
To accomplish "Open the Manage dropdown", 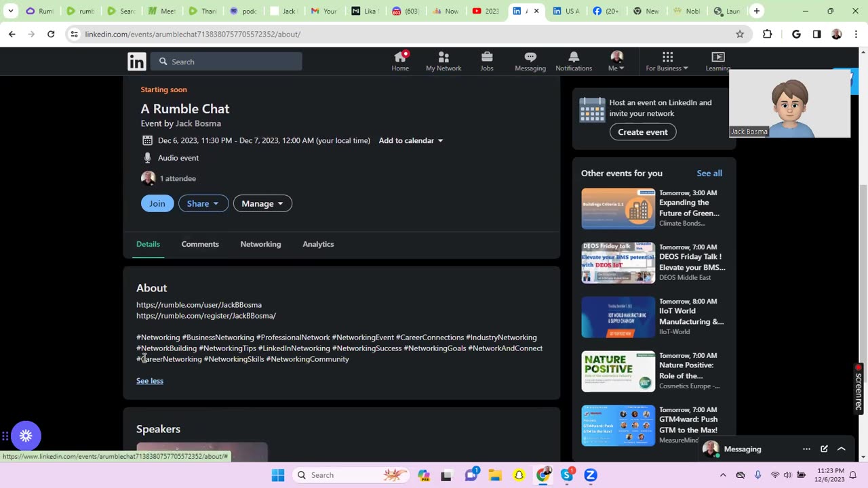I will (x=262, y=203).
